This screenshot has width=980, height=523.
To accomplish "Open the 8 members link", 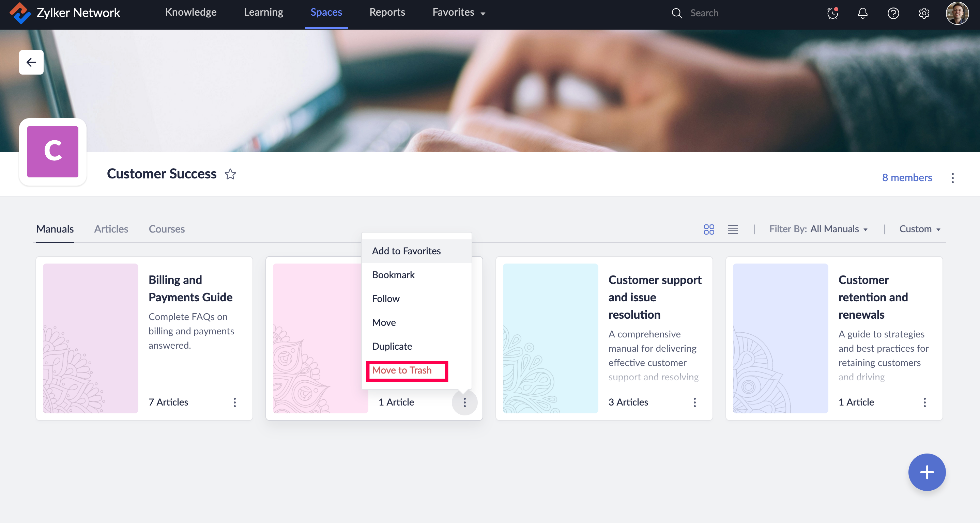I will [x=907, y=177].
